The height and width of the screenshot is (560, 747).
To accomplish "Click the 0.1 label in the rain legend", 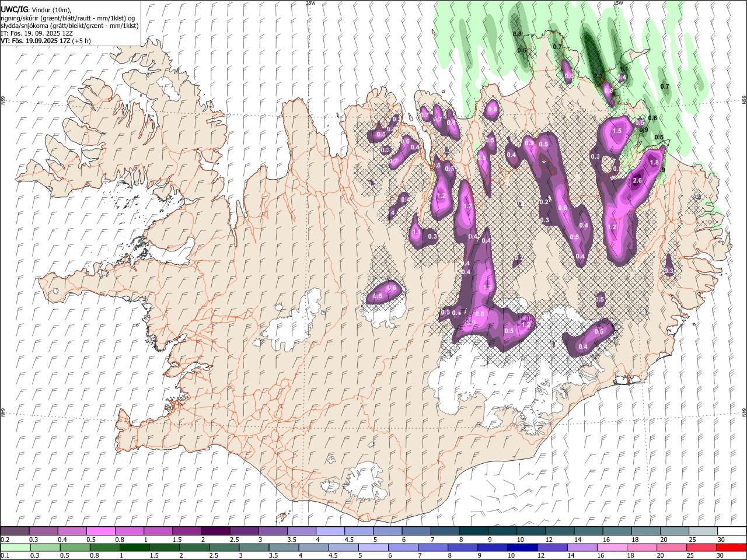I will tap(5, 556).
